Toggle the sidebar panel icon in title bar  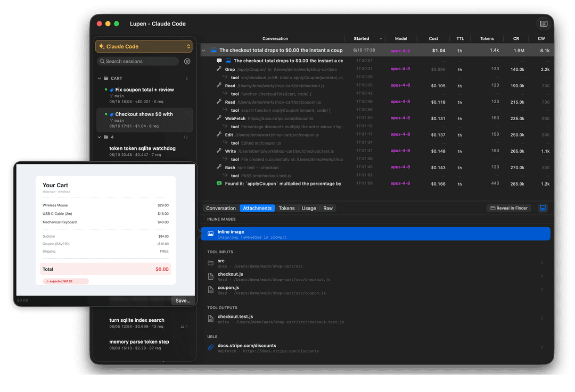(544, 24)
